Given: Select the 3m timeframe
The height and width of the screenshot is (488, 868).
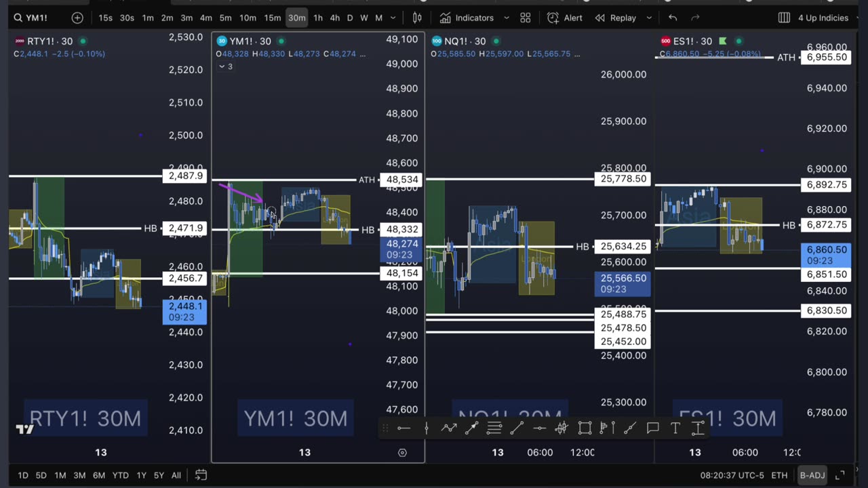Looking at the screenshot, I should coord(186,18).
